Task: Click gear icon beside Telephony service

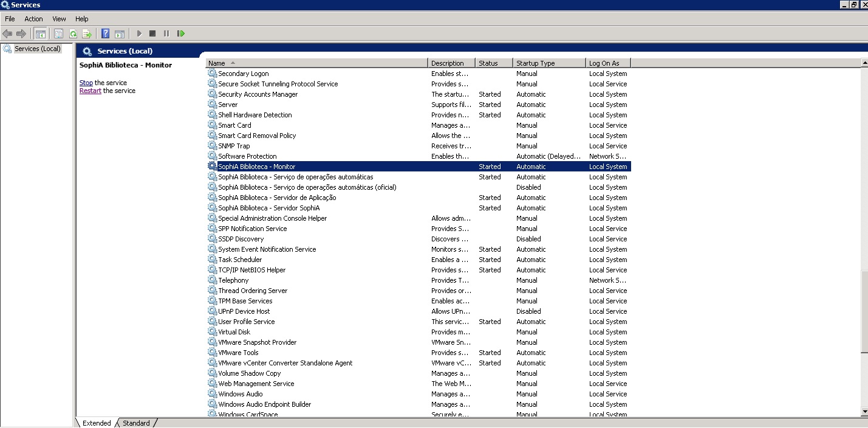Action: [212, 280]
